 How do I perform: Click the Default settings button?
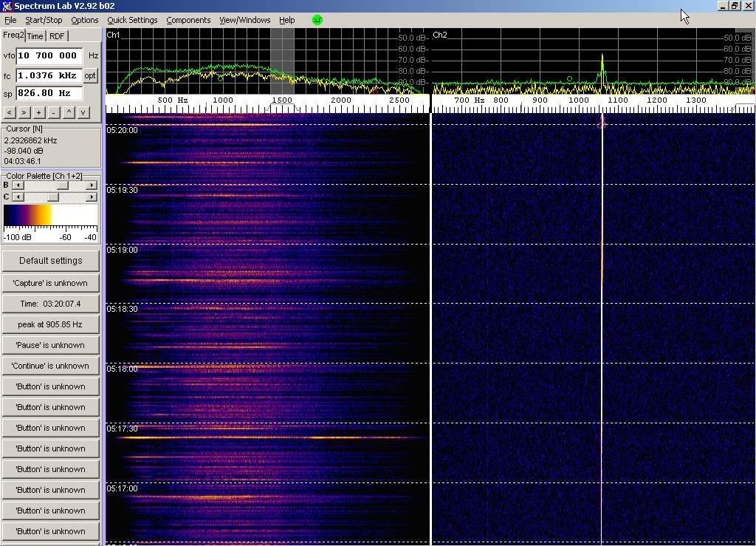tap(50, 261)
